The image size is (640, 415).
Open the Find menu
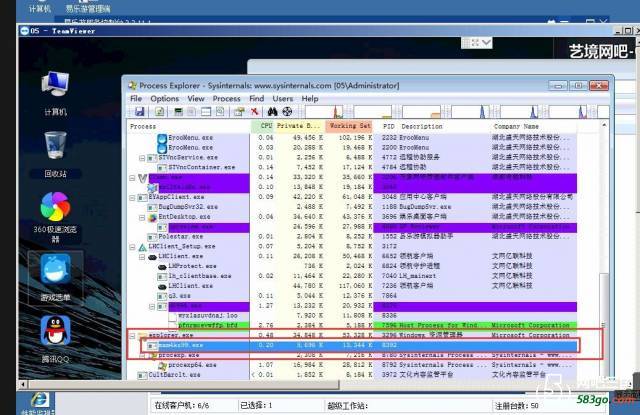257,99
